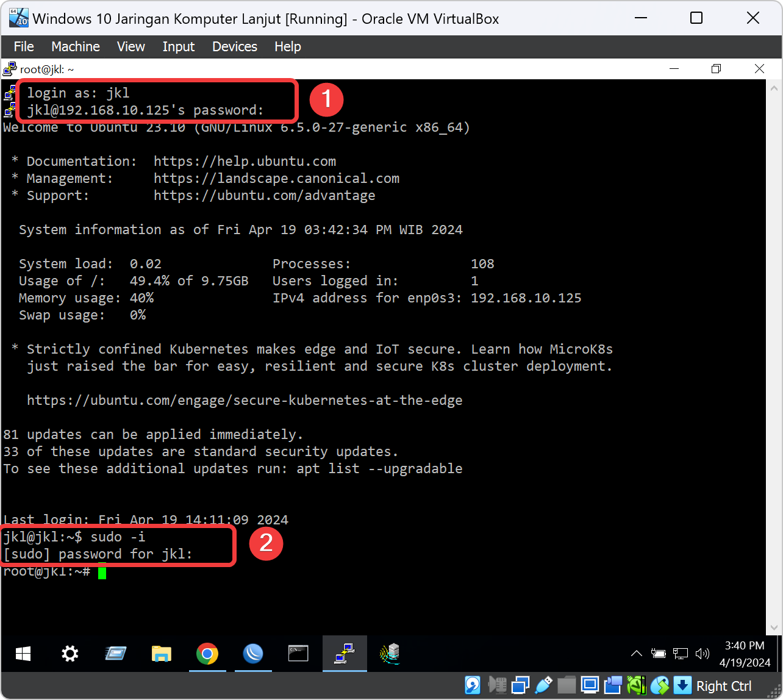
Task: Click the 'Last login: Fri Apr 19' line
Action: coord(146,520)
